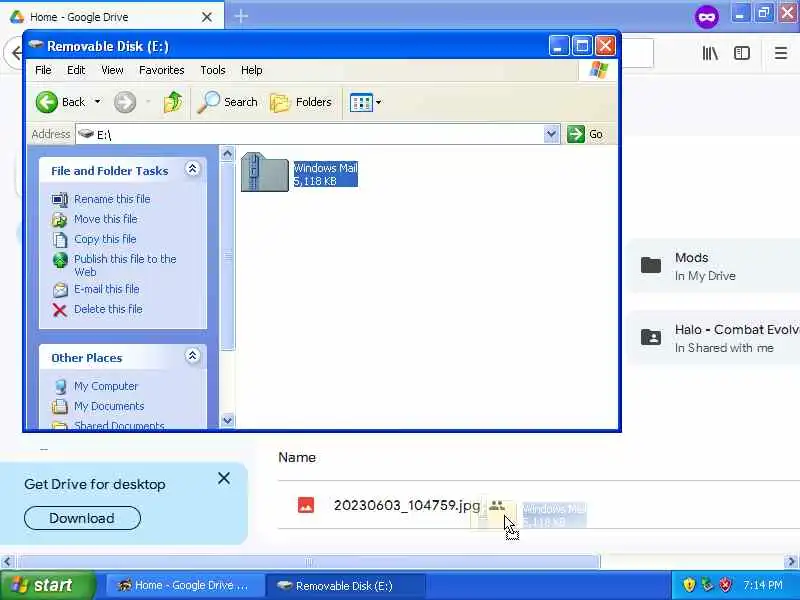Open Halo - Combat Evolved shared folder
The width and height of the screenshot is (800, 600).
click(x=713, y=338)
